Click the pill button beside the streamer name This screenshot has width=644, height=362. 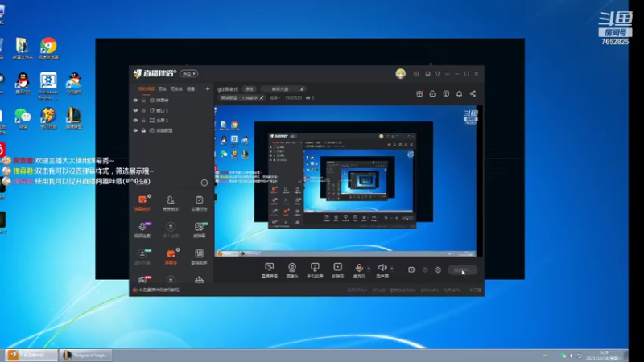pyautogui.click(x=250, y=88)
